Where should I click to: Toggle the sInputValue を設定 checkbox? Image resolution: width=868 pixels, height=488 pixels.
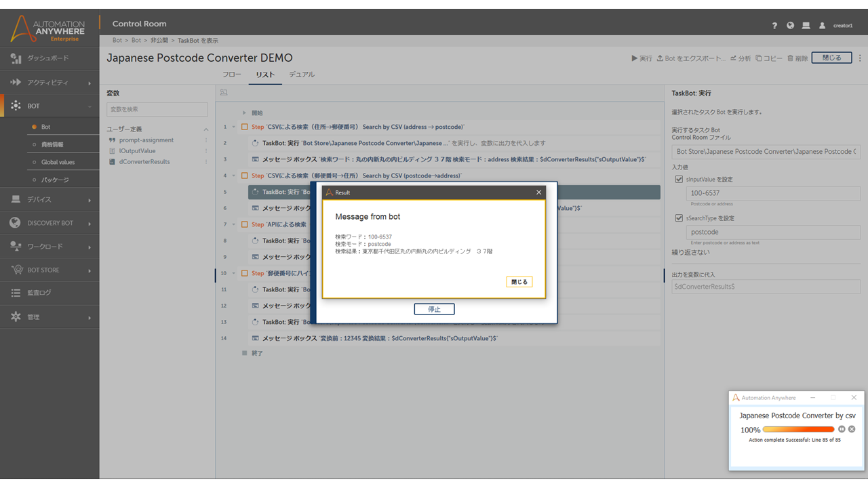coord(679,180)
